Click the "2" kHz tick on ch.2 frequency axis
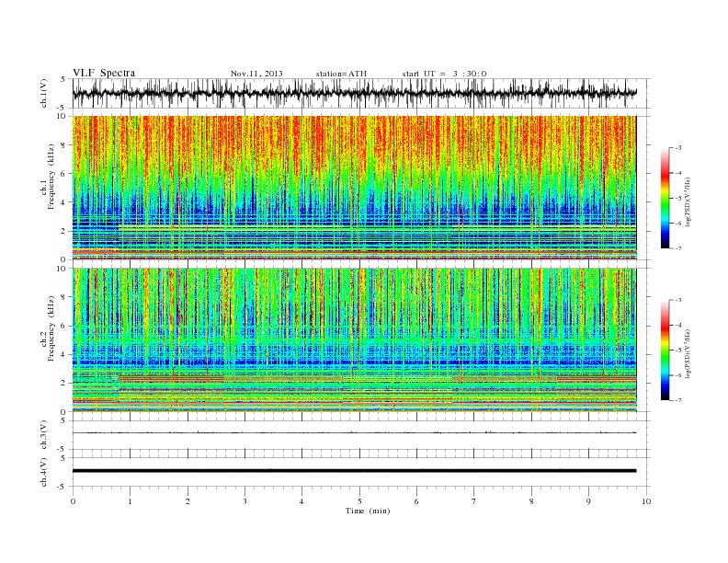This screenshot has width=728, height=563. pyautogui.click(x=63, y=384)
